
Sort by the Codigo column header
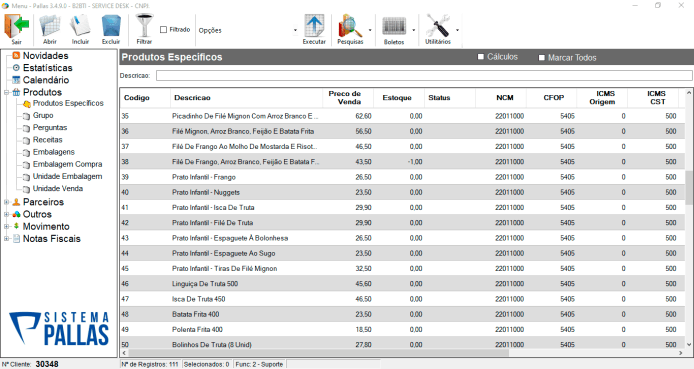145,98
